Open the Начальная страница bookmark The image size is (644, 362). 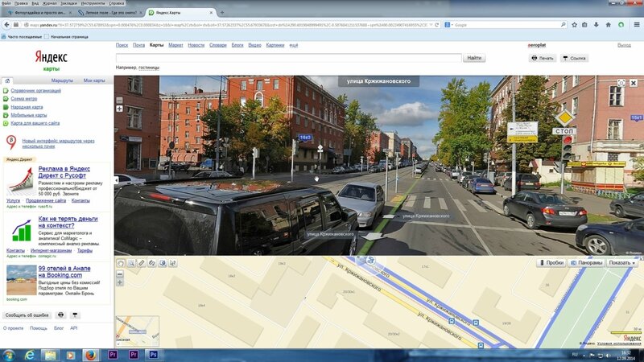point(66,36)
